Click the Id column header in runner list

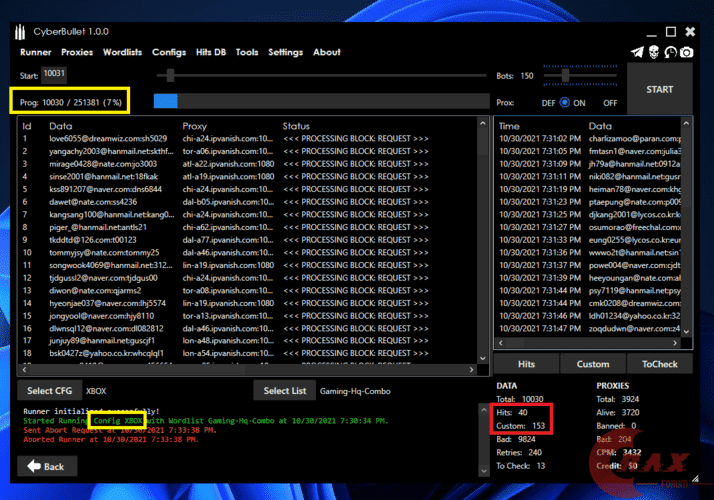(27, 126)
